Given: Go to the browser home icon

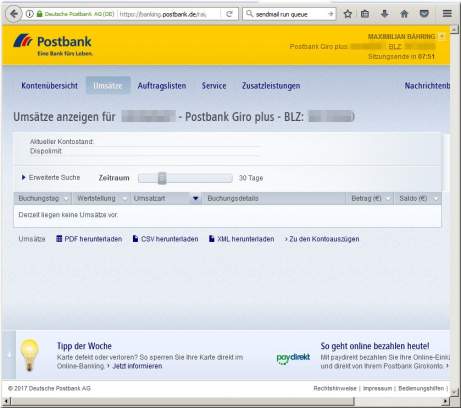Looking at the screenshot, I should pos(404,14).
